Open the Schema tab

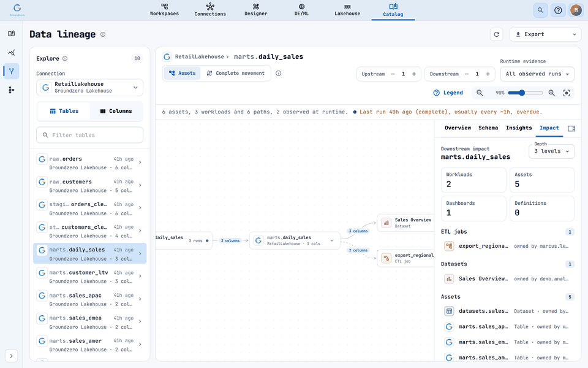(x=488, y=128)
